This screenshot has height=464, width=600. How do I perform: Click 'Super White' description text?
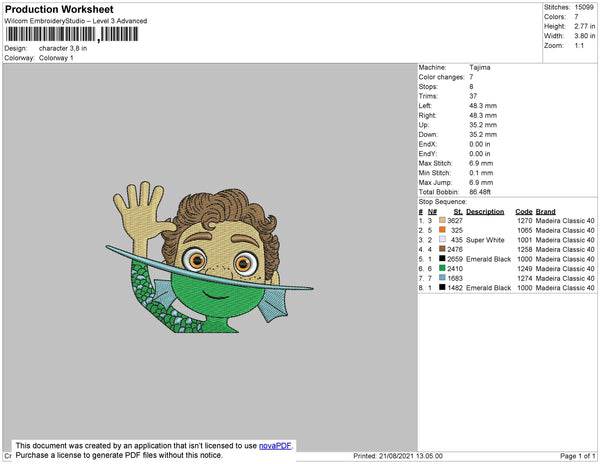[x=485, y=240]
